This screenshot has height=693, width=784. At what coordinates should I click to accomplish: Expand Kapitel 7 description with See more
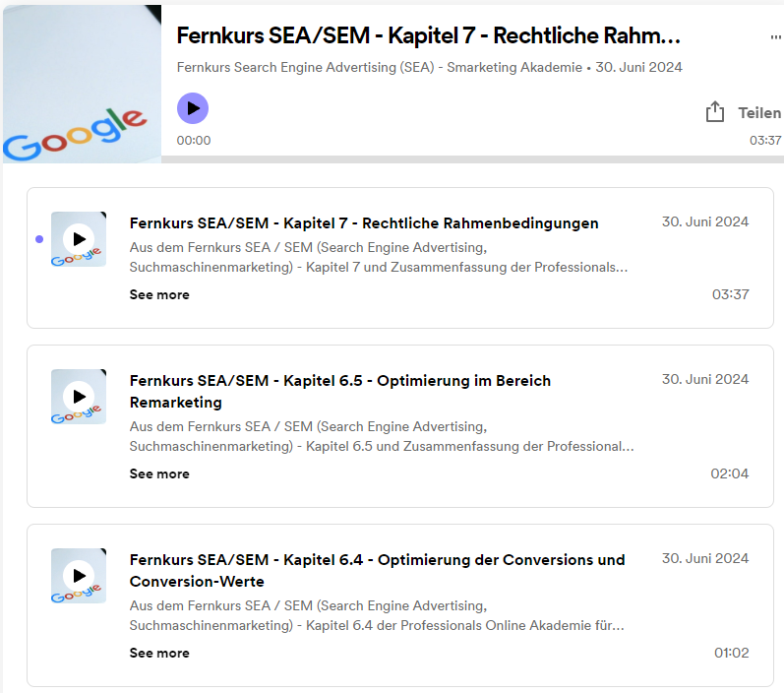point(159,294)
